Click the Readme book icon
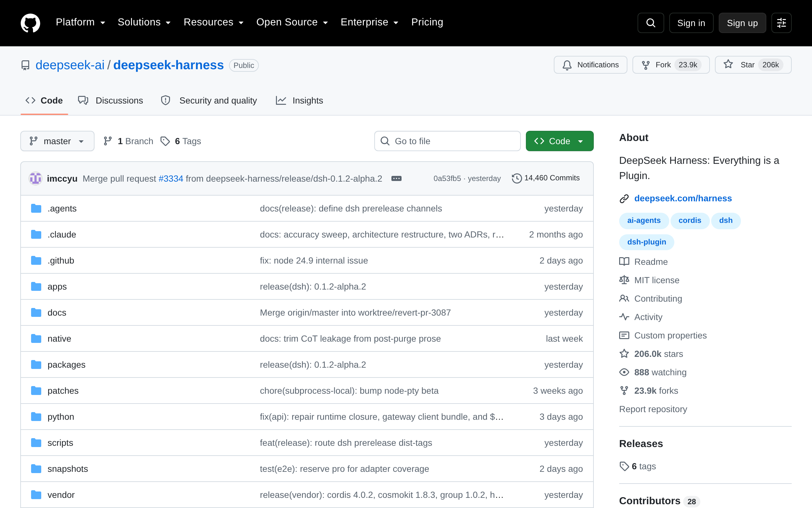Viewport: 812px width, 508px height. point(624,261)
